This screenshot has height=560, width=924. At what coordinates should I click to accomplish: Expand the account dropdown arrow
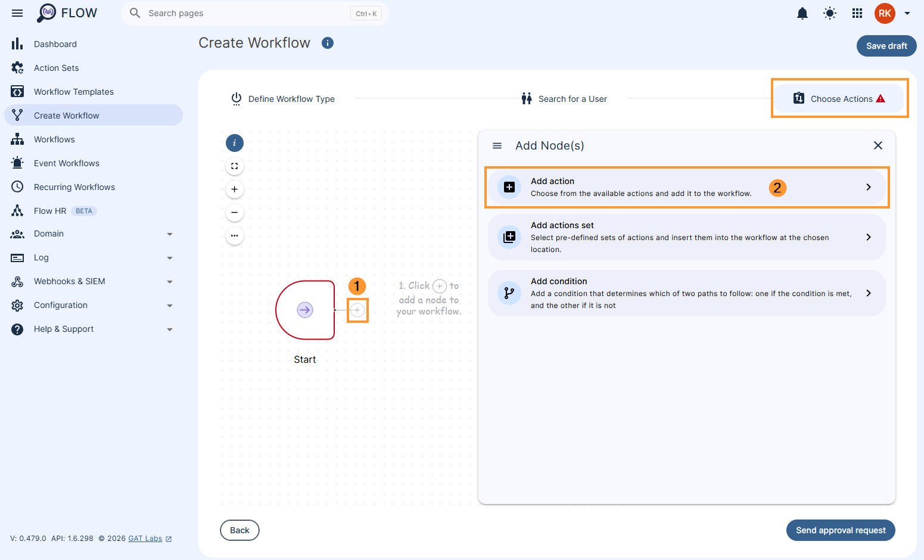point(907,13)
